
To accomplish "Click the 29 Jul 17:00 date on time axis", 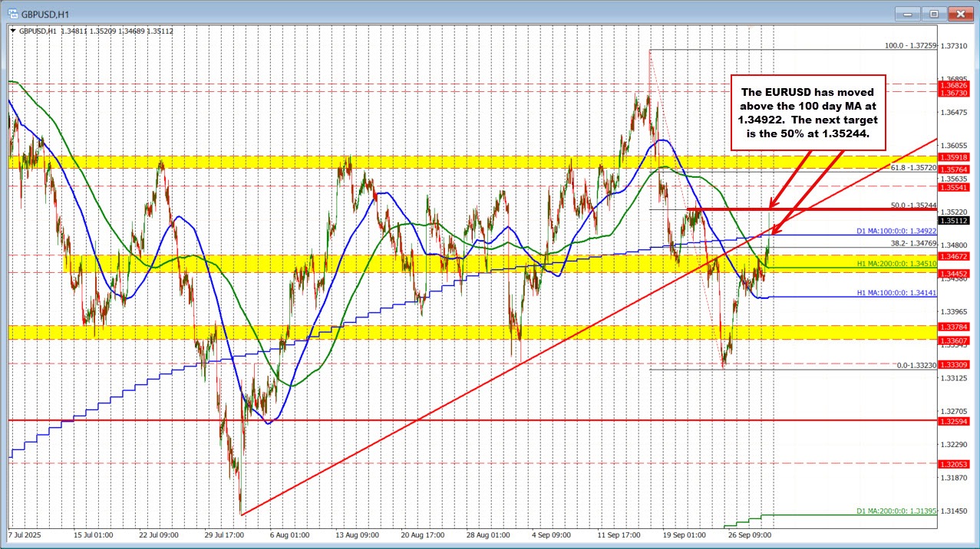I will coord(224,534).
